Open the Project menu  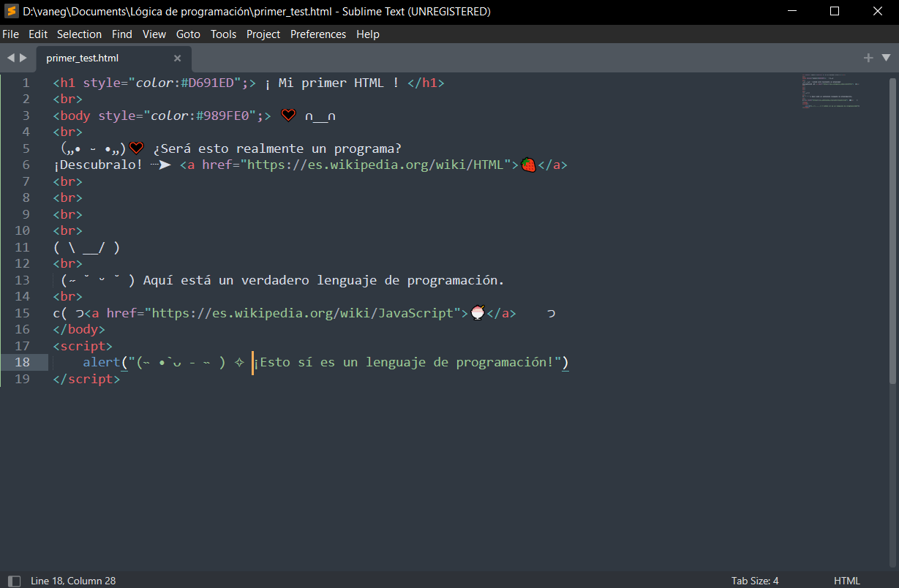(x=263, y=34)
